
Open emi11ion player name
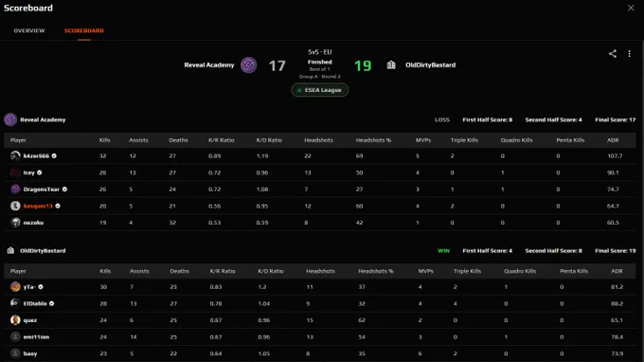point(36,337)
